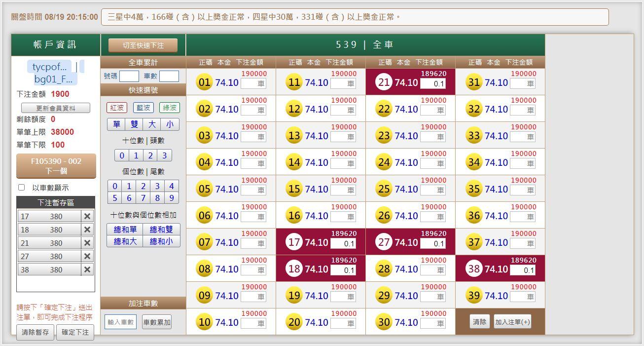Choose the 綠波 green wave filter

point(169,108)
